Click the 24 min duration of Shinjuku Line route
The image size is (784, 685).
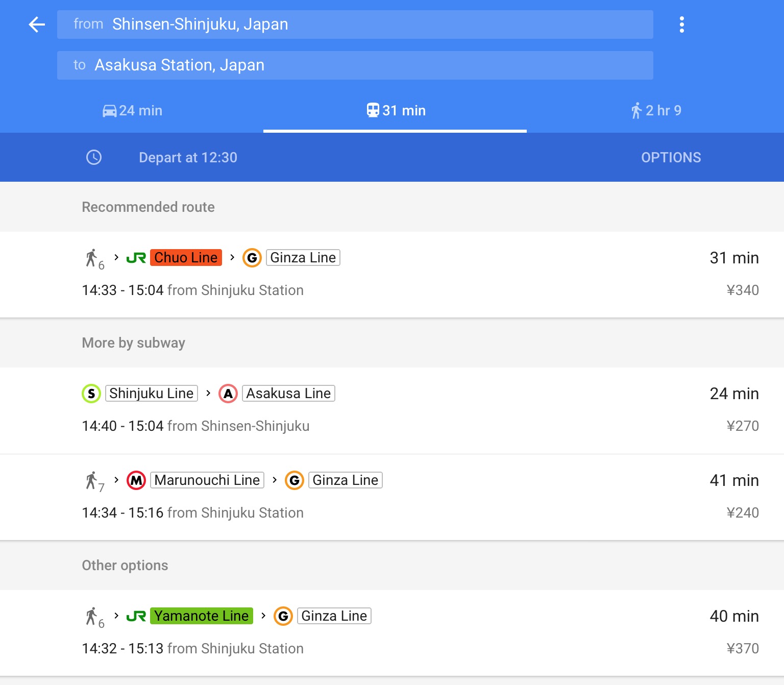734,394
